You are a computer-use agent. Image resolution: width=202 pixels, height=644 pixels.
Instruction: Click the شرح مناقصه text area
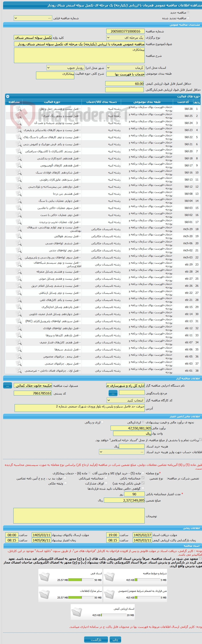point(79,55)
